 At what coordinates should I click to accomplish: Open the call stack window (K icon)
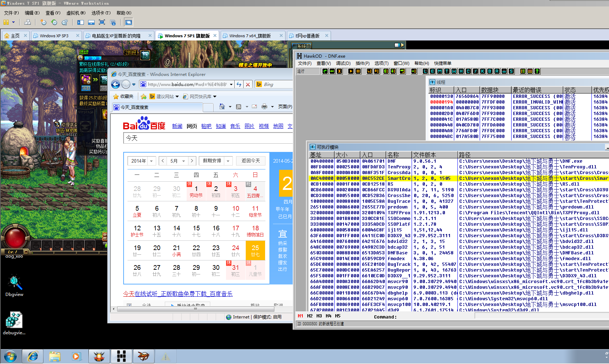point(483,71)
